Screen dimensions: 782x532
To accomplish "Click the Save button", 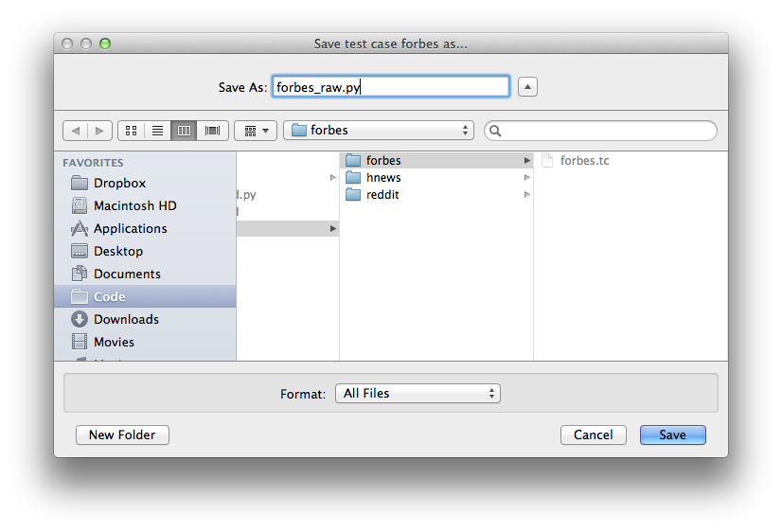I will 673,434.
